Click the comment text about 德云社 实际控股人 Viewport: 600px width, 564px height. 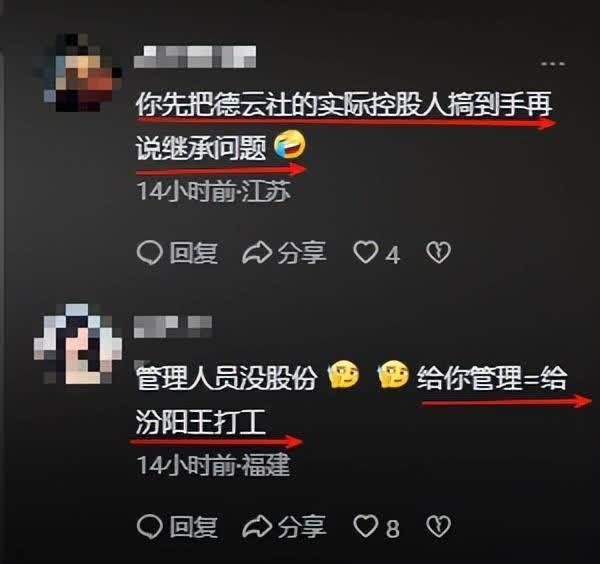click(344, 126)
